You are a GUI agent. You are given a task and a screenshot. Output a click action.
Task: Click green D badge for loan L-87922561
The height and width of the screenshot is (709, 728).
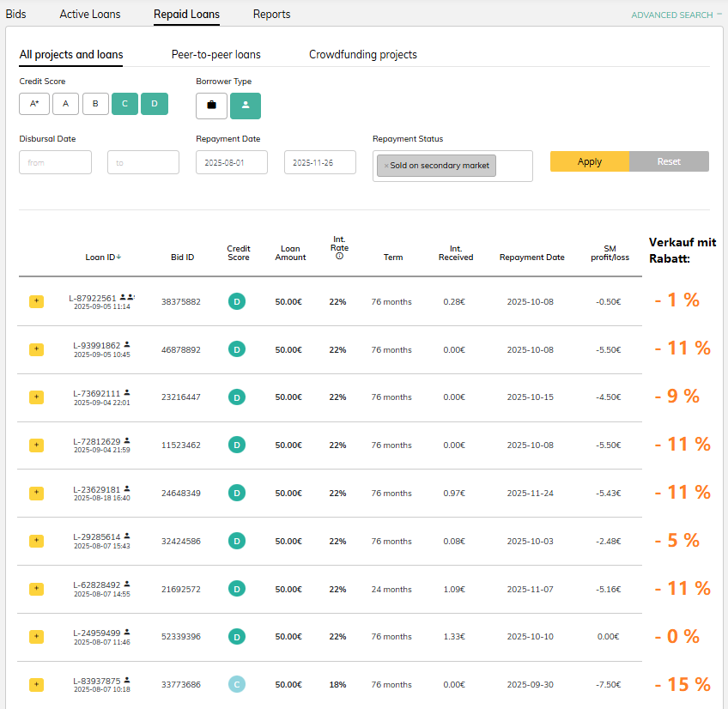click(x=237, y=301)
